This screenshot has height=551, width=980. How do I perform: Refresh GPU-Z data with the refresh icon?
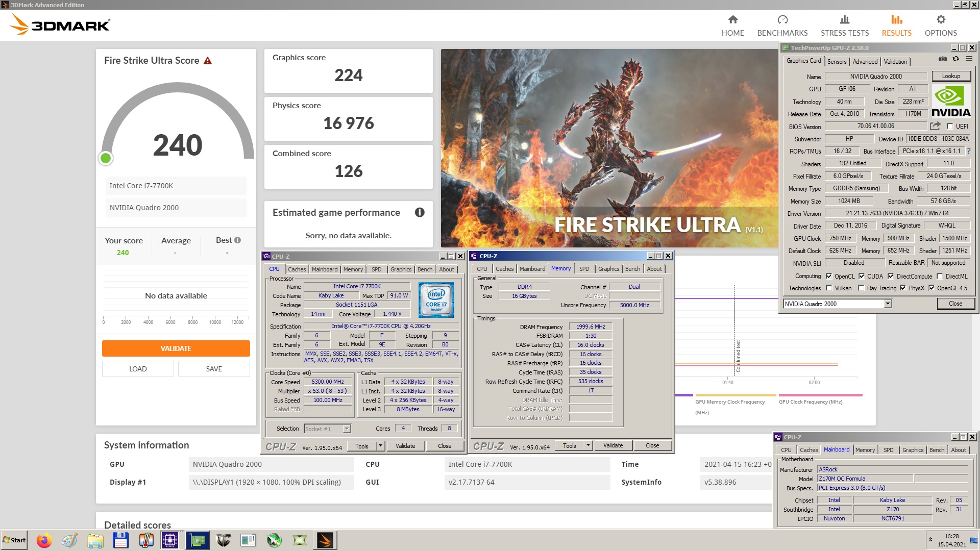(x=955, y=59)
